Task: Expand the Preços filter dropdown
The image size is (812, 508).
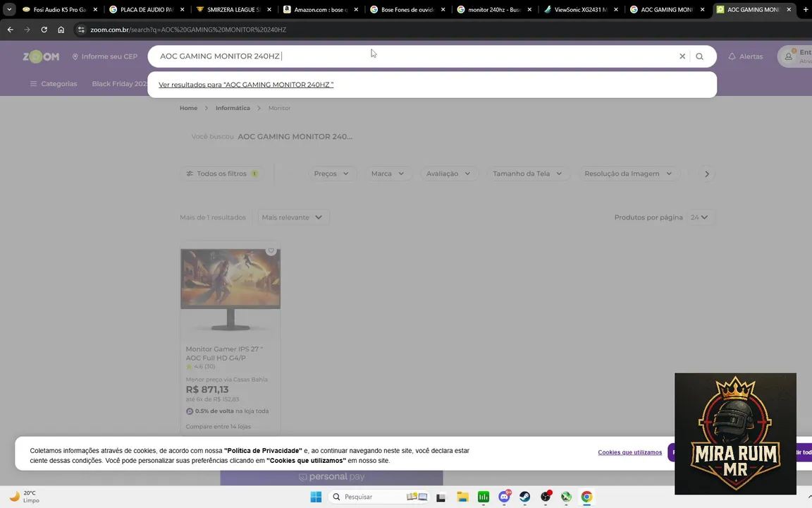Action: 331,174
